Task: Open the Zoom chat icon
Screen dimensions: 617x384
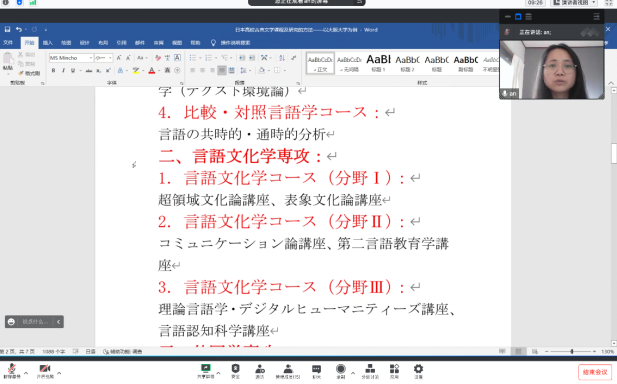Action: pyautogui.click(x=316, y=371)
